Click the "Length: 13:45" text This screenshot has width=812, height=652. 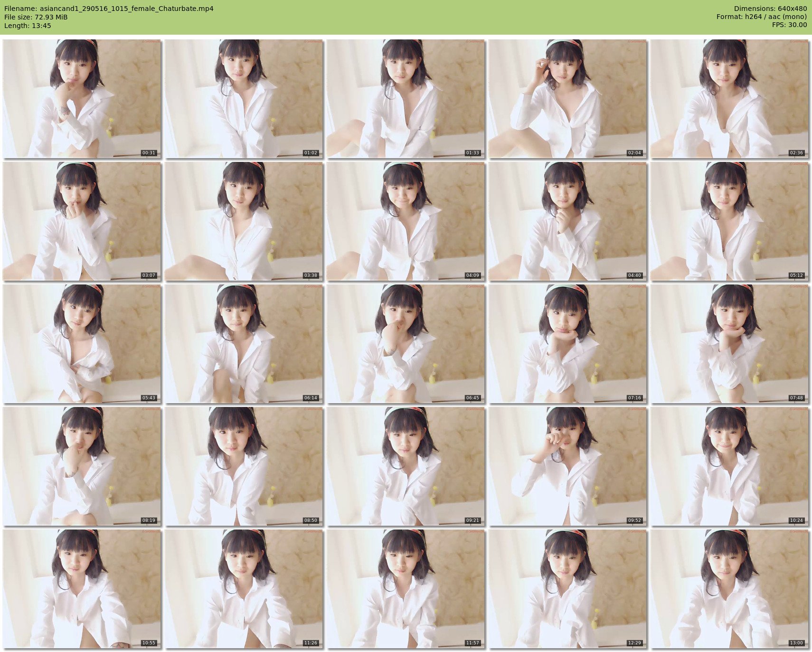click(x=28, y=26)
